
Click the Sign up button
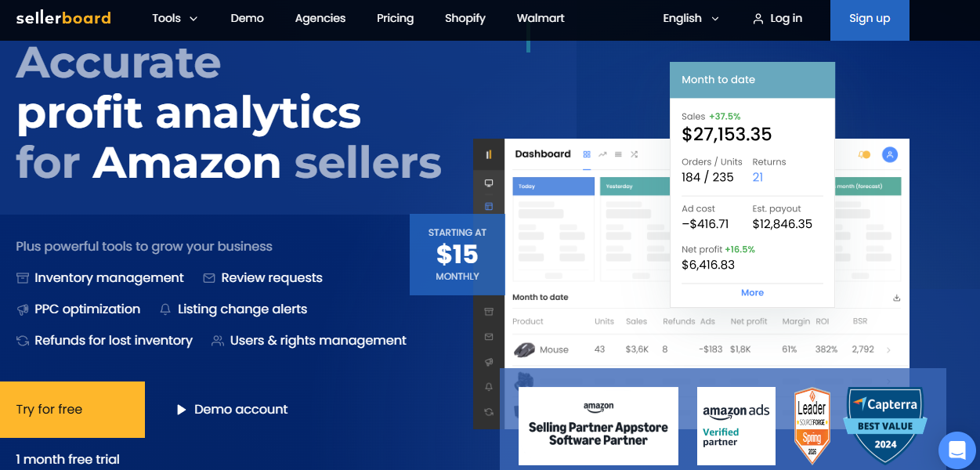(870, 20)
